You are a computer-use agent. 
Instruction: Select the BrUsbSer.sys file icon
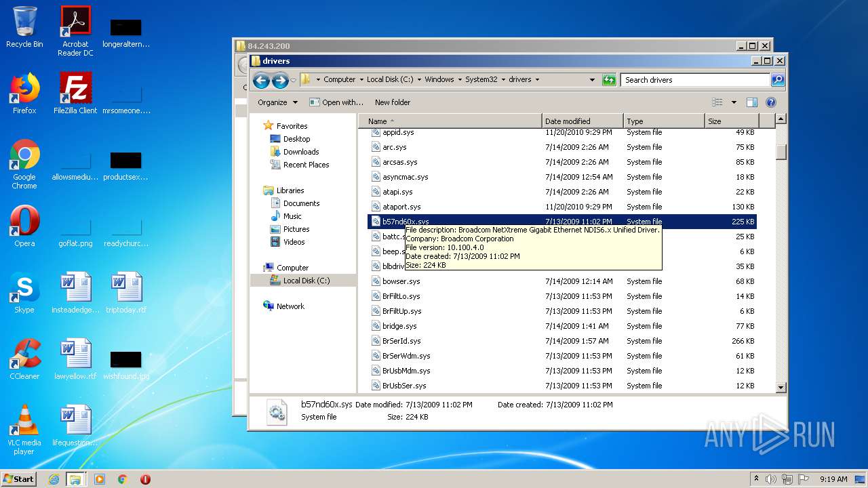[376, 386]
